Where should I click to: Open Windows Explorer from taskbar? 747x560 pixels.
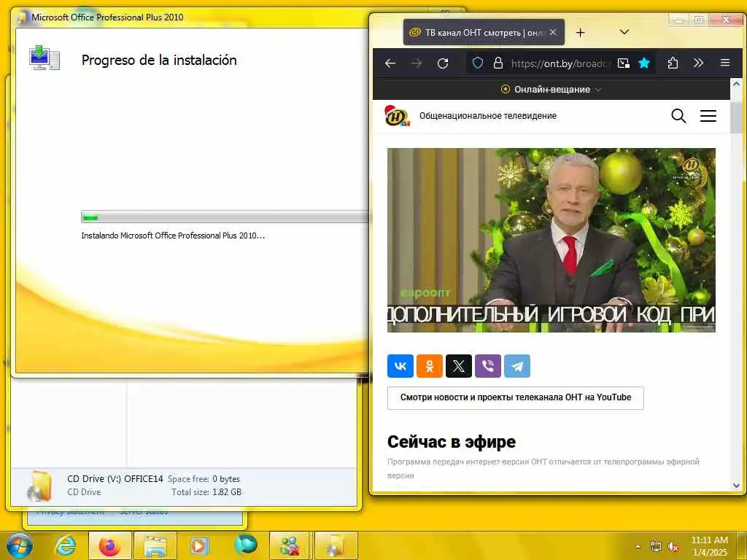155,545
